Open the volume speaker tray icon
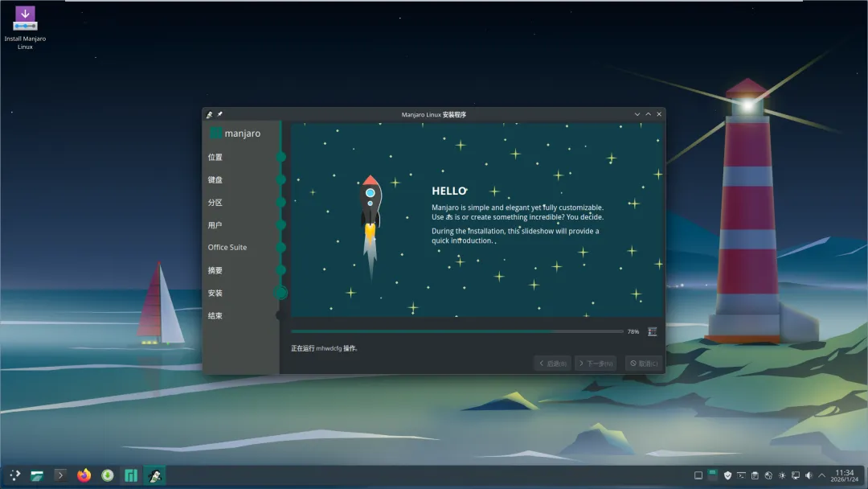Viewport: 868px width, 489px height. tap(809, 475)
